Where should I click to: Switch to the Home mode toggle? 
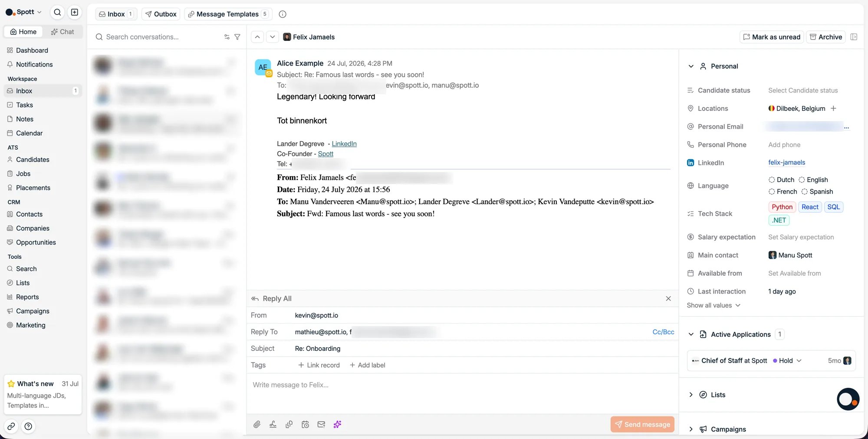pos(23,32)
